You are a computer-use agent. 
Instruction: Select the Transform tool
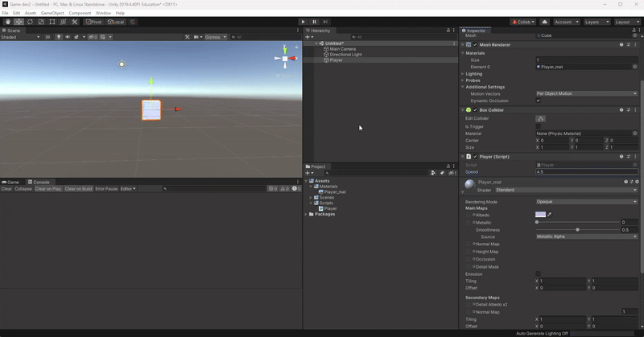click(x=64, y=22)
